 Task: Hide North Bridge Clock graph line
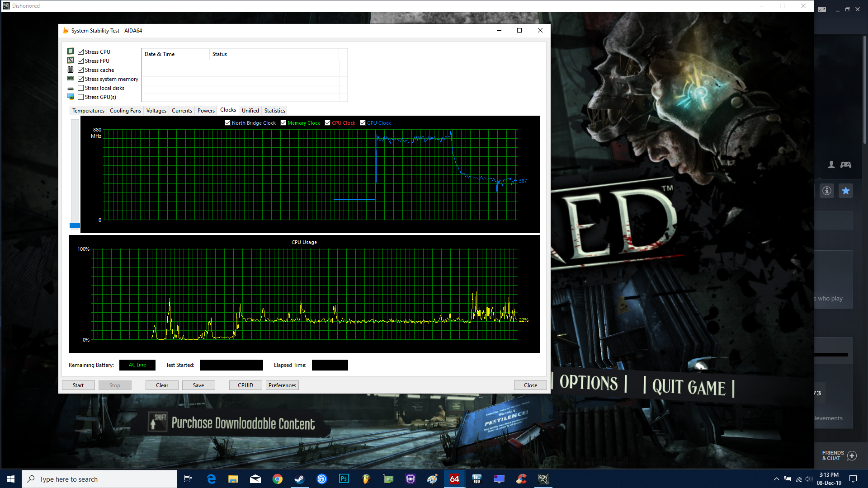tap(227, 123)
